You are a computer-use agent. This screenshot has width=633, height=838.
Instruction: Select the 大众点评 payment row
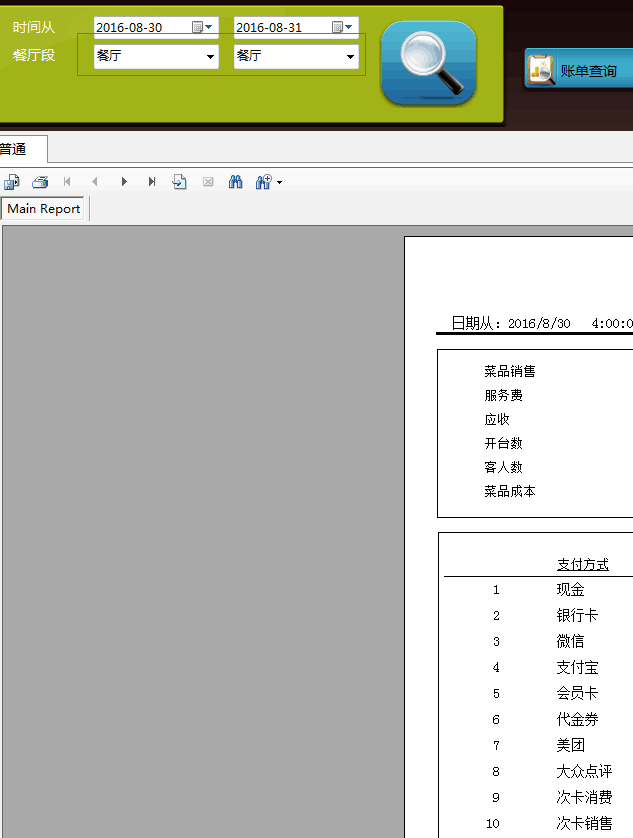[584, 771]
